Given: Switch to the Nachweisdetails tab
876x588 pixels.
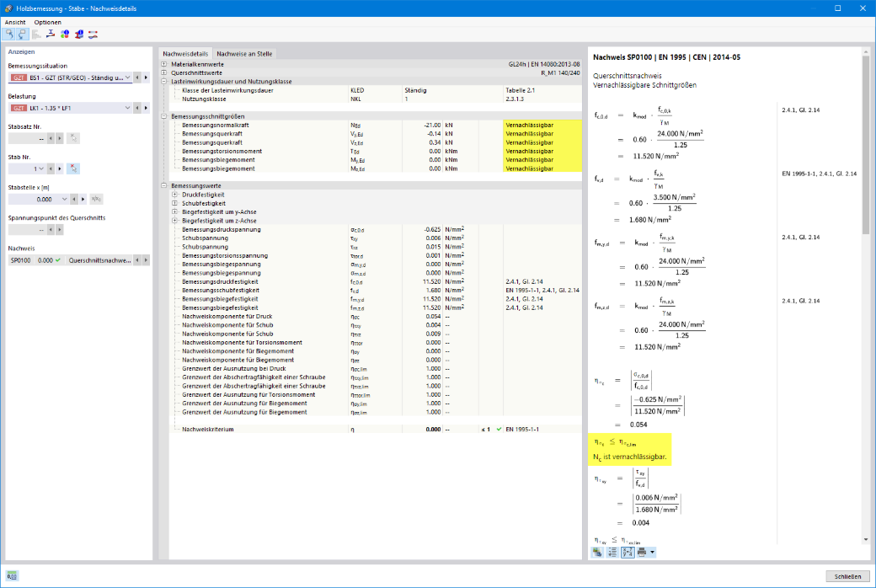Looking at the screenshot, I should 185,54.
